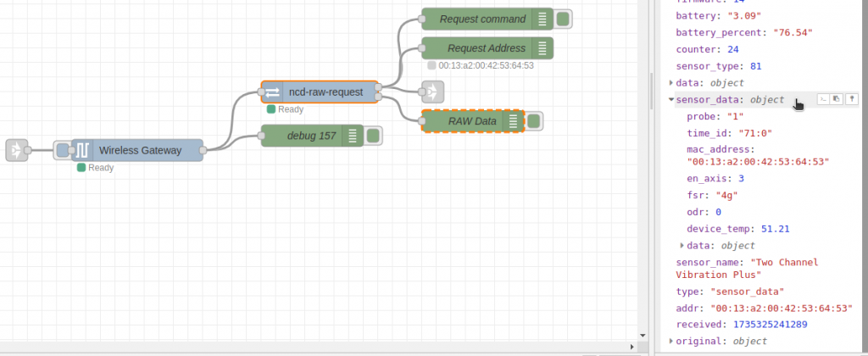Click the counter 24 property
Screen dimensions: 868x356
click(x=708, y=49)
